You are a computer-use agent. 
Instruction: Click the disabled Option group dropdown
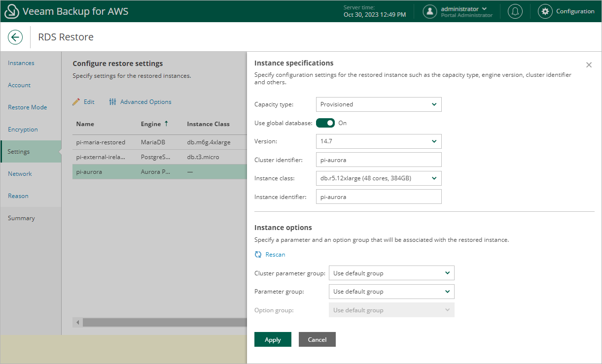pos(391,310)
